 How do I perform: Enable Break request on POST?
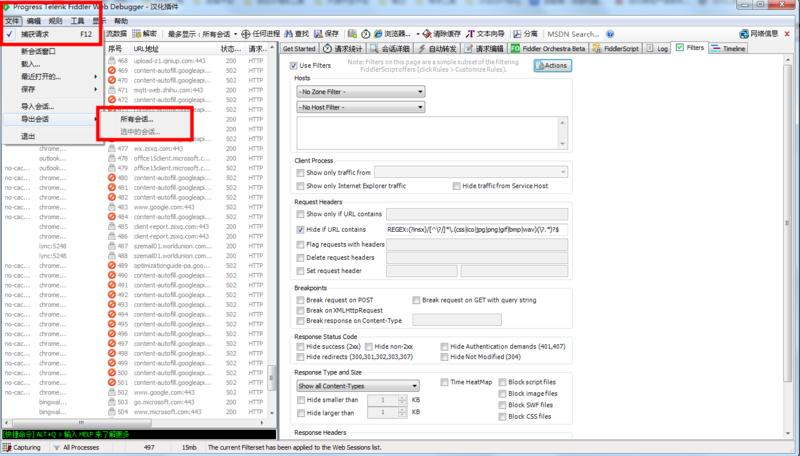click(x=301, y=300)
